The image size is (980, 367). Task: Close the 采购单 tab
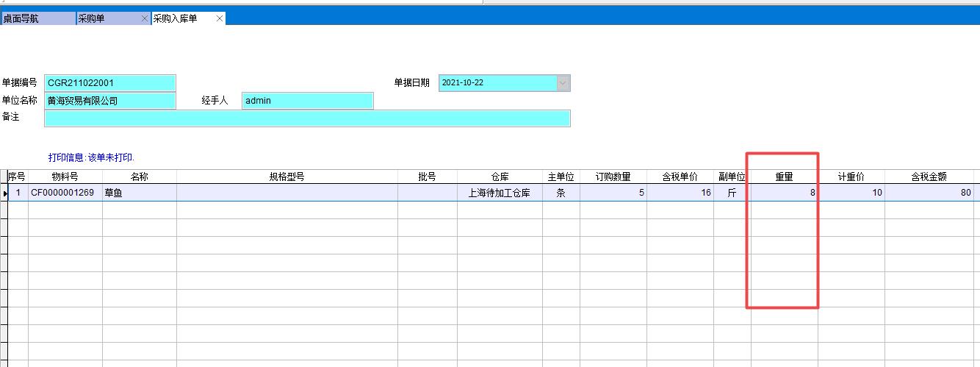(x=145, y=18)
